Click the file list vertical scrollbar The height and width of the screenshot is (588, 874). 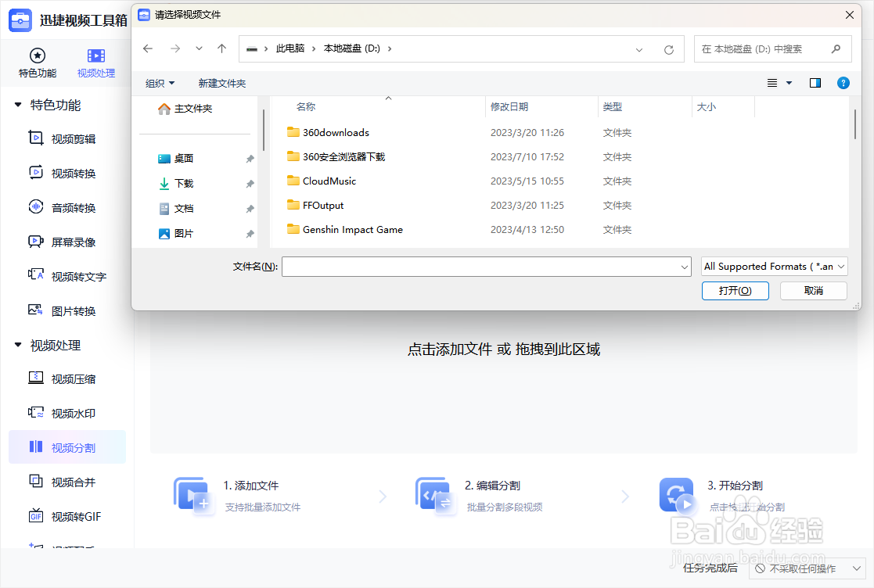(x=854, y=125)
